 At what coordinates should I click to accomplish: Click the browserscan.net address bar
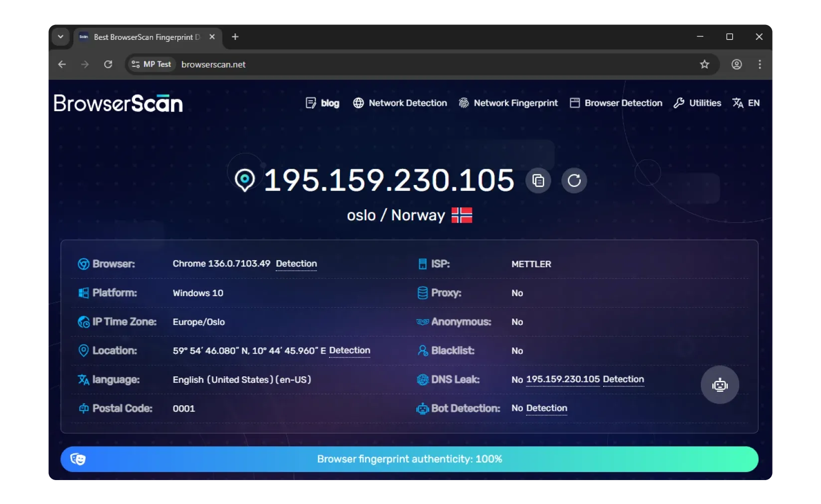point(422,64)
